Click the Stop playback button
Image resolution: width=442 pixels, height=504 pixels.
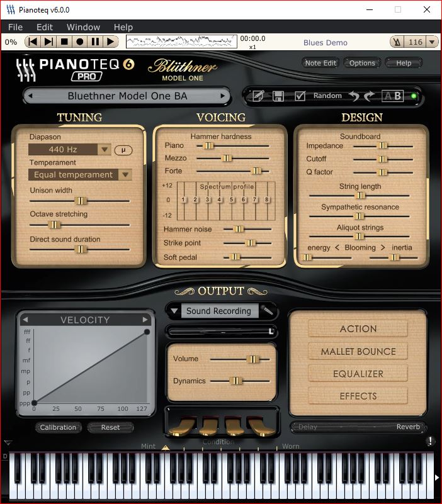click(x=64, y=42)
